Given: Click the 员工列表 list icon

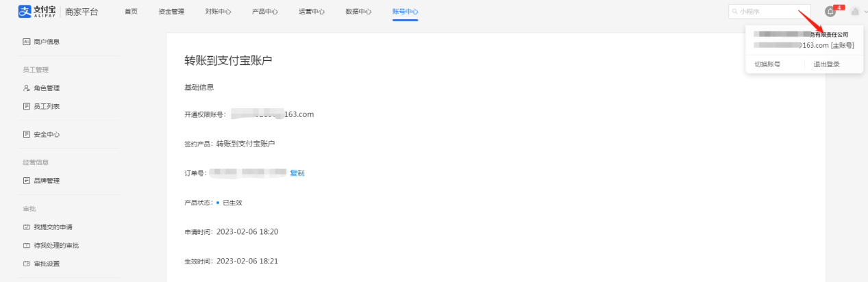Looking at the screenshot, I should (x=27, y=106).
